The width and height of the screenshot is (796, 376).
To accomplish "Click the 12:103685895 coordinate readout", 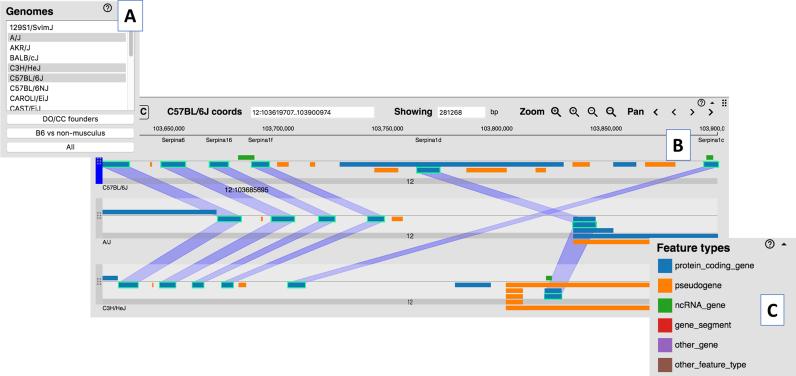I will [x=246, y=190].
